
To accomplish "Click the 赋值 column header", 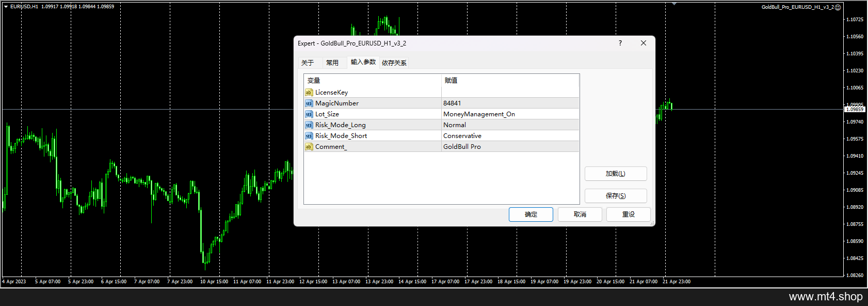I will click(x=510, y=80).
